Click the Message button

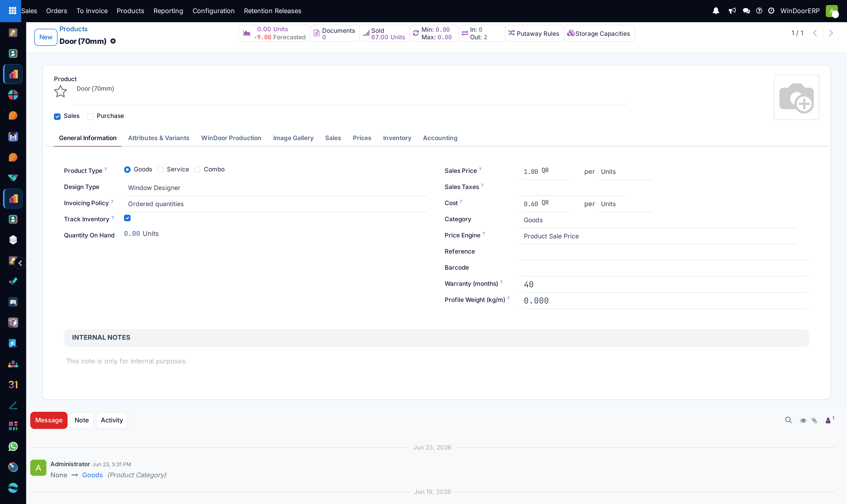click(49, 420)
